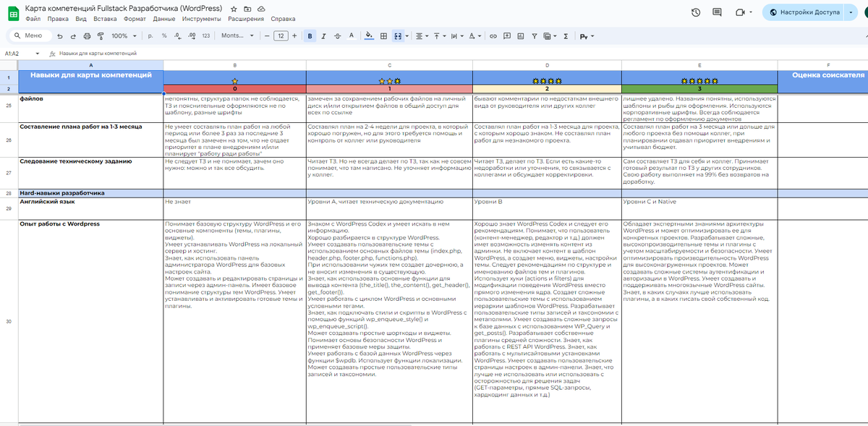Open the Справка menu
The height and width of the screenshot is (426, 868).
click(283, 18)
